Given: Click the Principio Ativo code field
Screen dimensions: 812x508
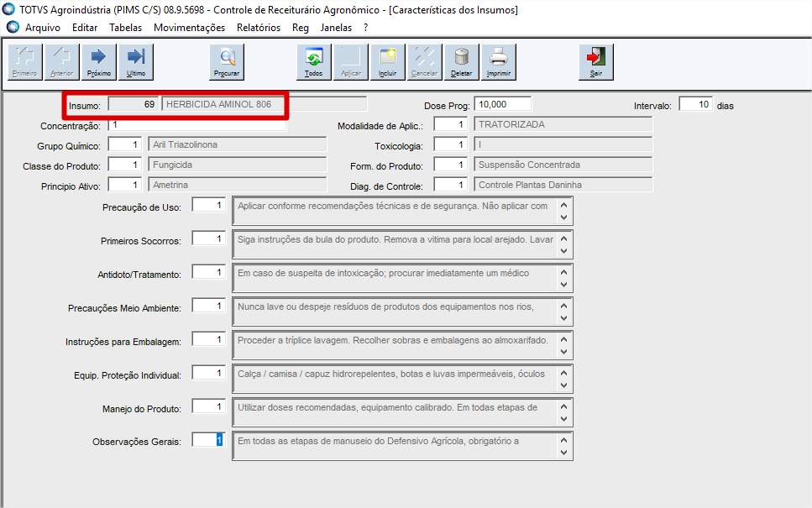Looking at the screenshot, I should [x=125, y=185].
